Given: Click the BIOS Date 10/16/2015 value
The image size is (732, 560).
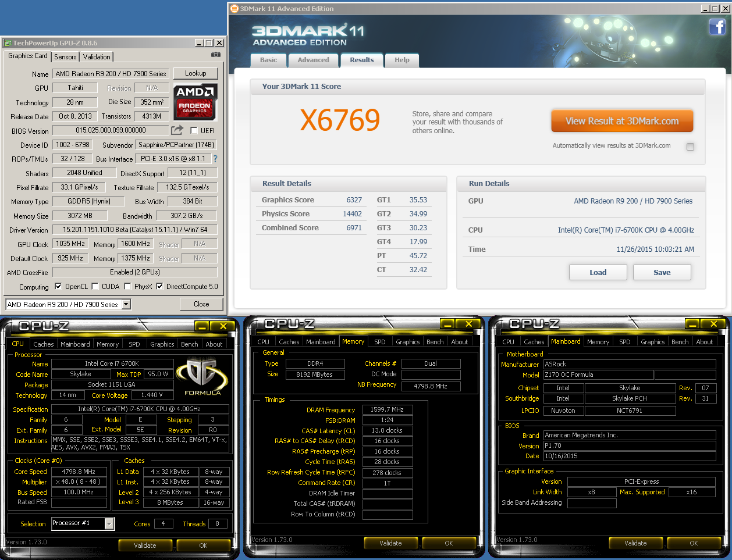Looking at the screenshot, I should pyautogui.click(x=630, y=456).
